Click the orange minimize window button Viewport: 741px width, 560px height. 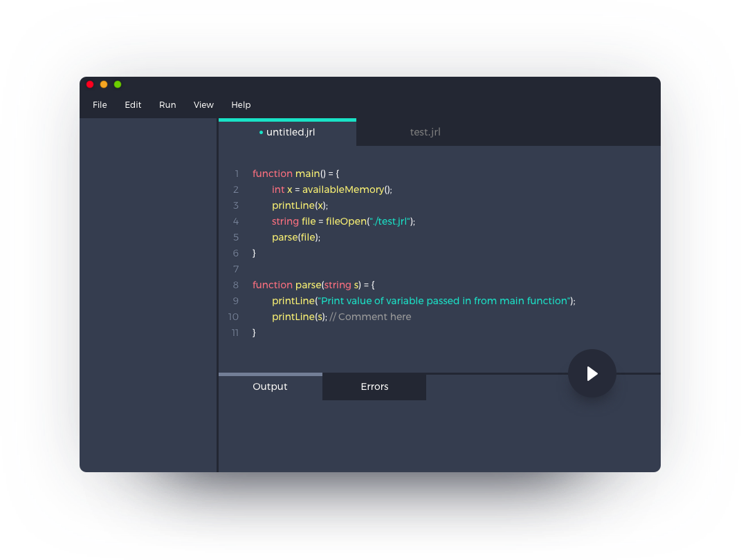[104, 84]
